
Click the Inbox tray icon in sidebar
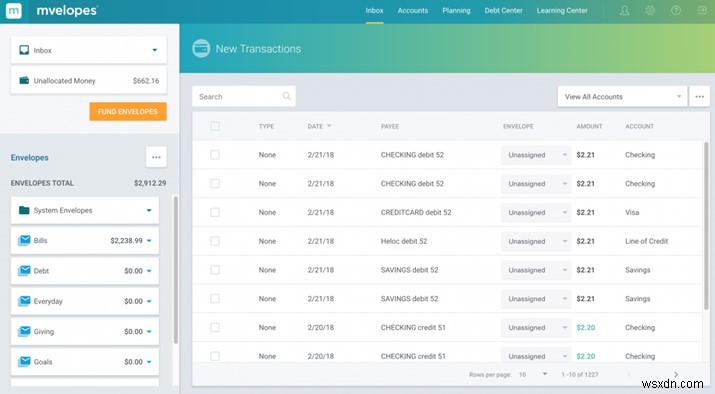[24, 50]
